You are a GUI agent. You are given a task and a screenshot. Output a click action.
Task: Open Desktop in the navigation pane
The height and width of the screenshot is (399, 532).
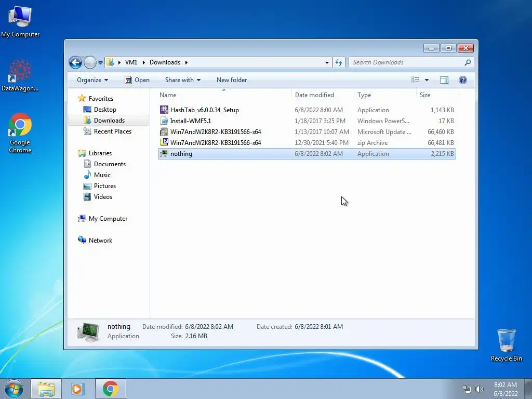tap(105, 110)
